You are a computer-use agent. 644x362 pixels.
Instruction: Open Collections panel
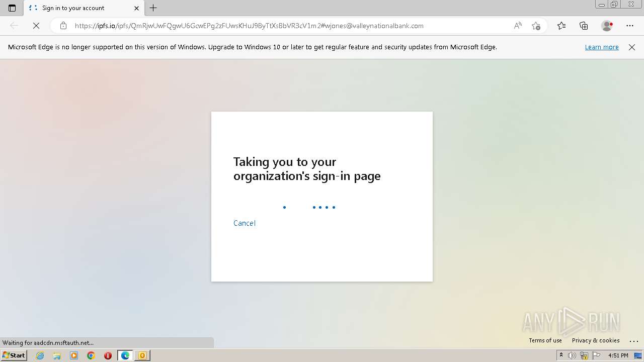pyautogui.click(x=584, y=26)
